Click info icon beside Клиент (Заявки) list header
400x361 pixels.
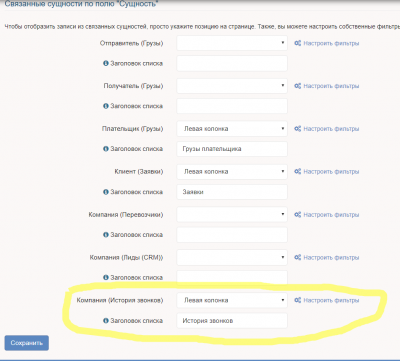pos(106,192)
